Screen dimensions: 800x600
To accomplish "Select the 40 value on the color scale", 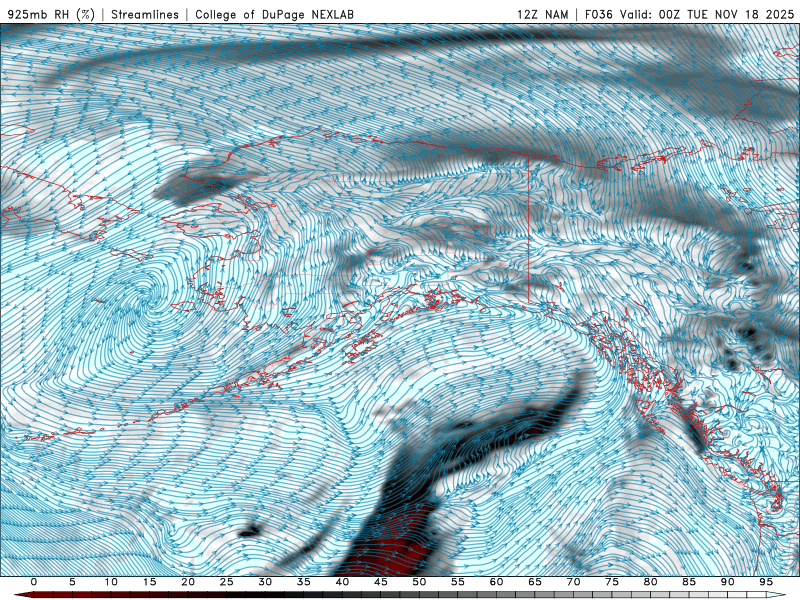I will 342,582.
